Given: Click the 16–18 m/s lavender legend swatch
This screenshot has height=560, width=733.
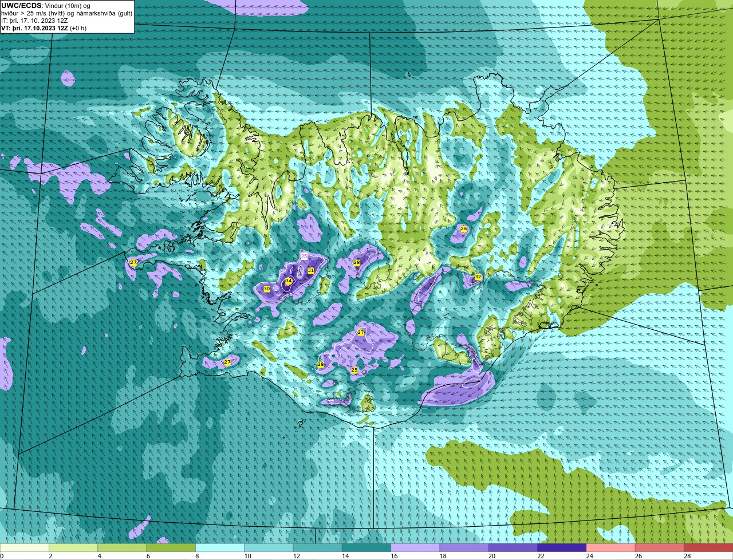Looking at the screenshot, I should coord(415,548).
